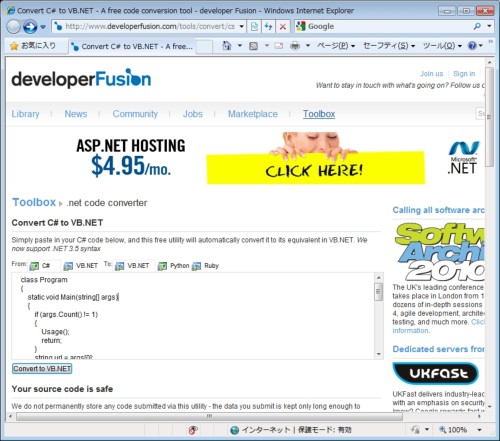The width and height of the screenshot is (500, 441).
Task: Click the IE forward navigation arrow
Action: coord(30,26)
